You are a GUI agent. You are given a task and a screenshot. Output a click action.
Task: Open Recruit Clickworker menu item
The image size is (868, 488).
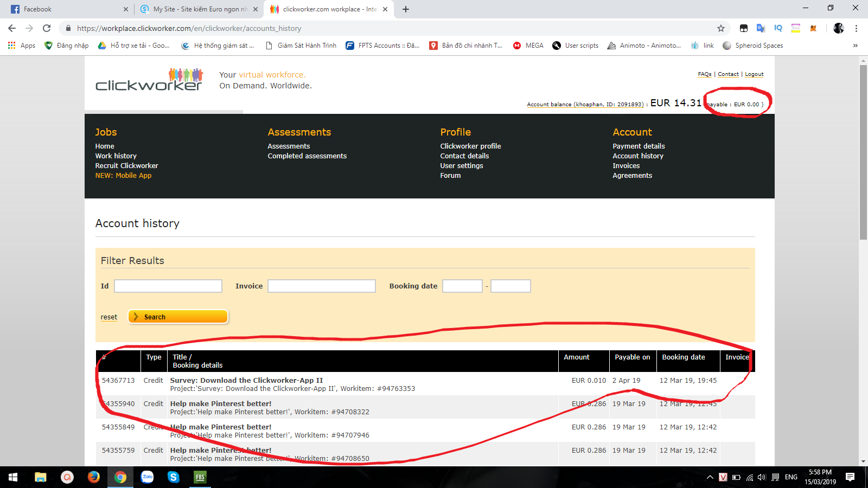tap(127, 166)
